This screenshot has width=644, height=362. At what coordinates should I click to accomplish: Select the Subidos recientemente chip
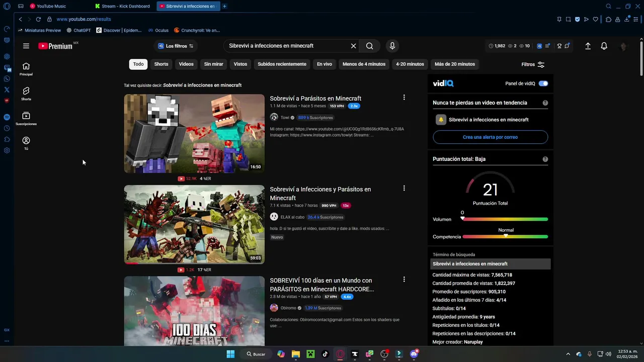coord(282,64)
